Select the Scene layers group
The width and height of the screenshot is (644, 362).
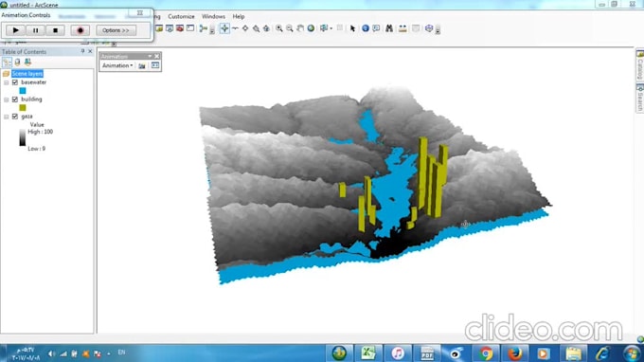pyautogui.click(x=27, y=74)
